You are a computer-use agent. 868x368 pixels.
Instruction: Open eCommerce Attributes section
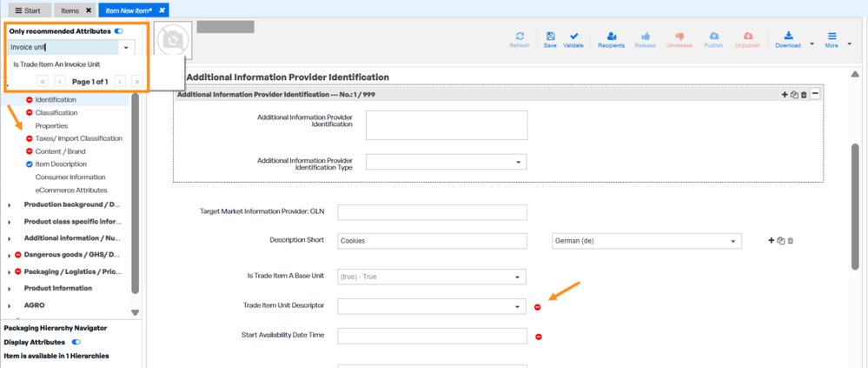coord(71,191)
